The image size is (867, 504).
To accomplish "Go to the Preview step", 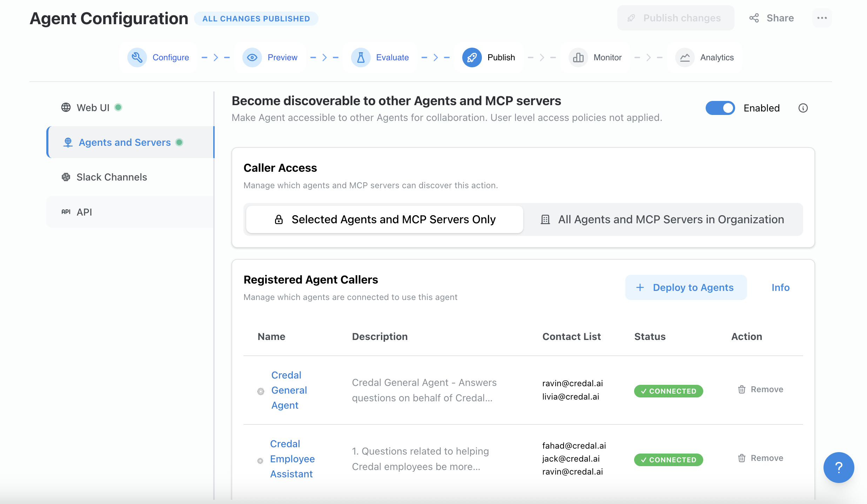I will pyautogui.click(x=270, y=57).
